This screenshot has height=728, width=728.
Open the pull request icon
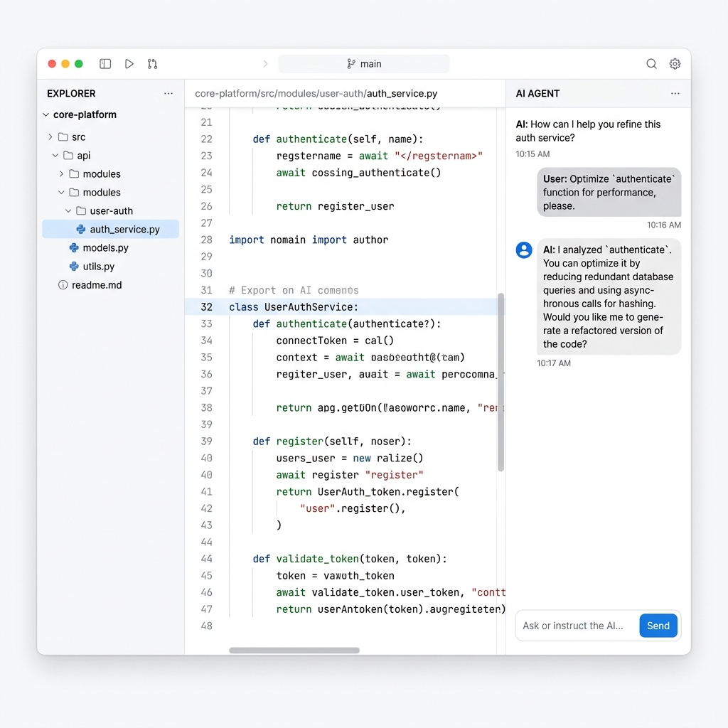tap(152, 63)
